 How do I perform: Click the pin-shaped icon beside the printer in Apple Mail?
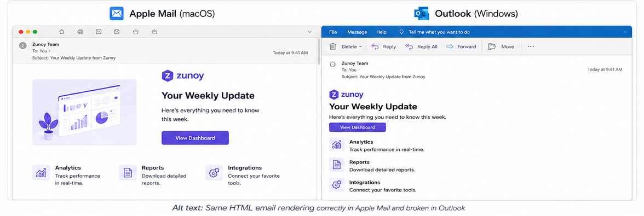pyautogui.click(x=61, y=32)
